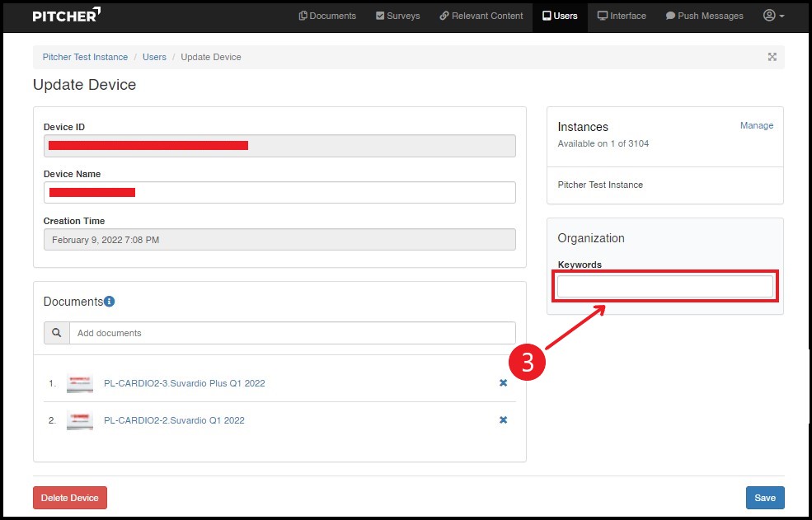Viewport: 812px width, 520px height.
Task: Click the Documents info icon
Action: click(110, 302)
